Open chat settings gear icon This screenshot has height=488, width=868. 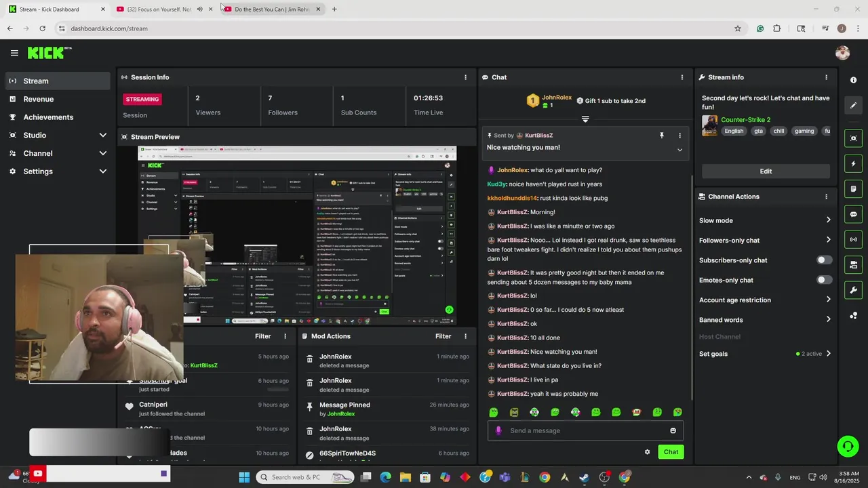pos(647,452)
